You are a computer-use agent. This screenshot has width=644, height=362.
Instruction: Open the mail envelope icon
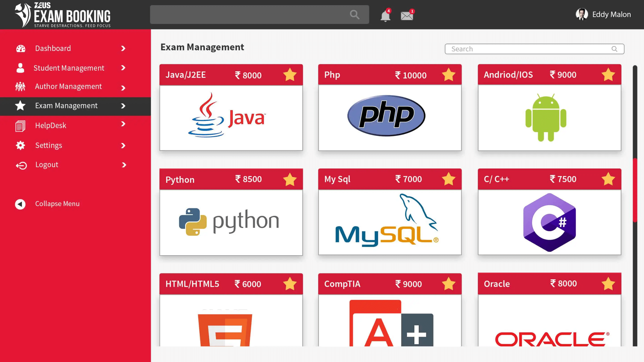tap(407, 16)
